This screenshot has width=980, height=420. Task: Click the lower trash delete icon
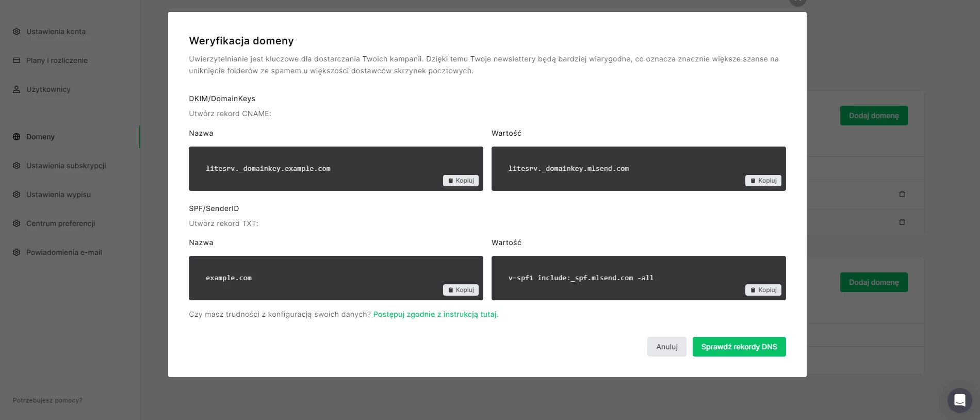click(902, 222)
